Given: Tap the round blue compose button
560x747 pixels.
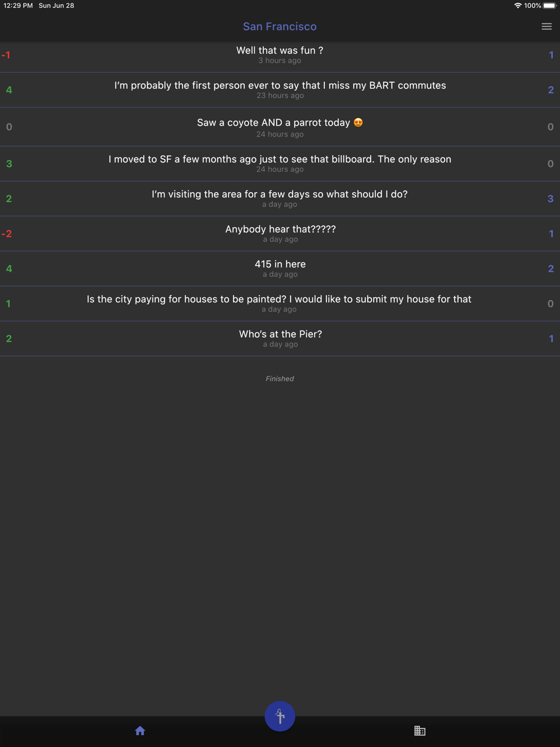Looking at the screenshot, I should [x=280, y=716].
